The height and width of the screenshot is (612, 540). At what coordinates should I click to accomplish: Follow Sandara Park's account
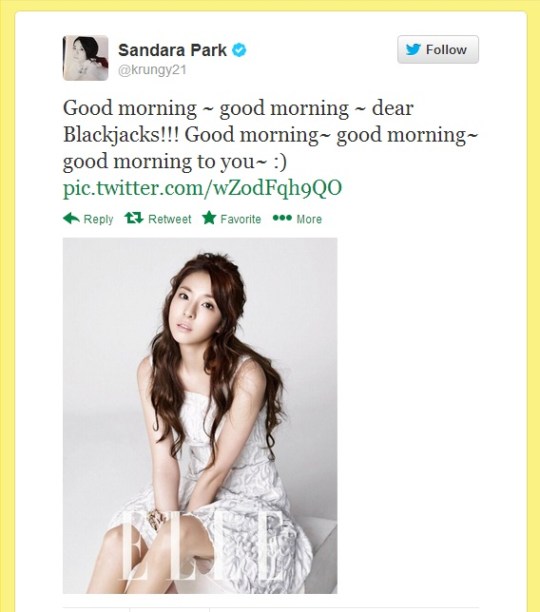(x=438, y=49)
